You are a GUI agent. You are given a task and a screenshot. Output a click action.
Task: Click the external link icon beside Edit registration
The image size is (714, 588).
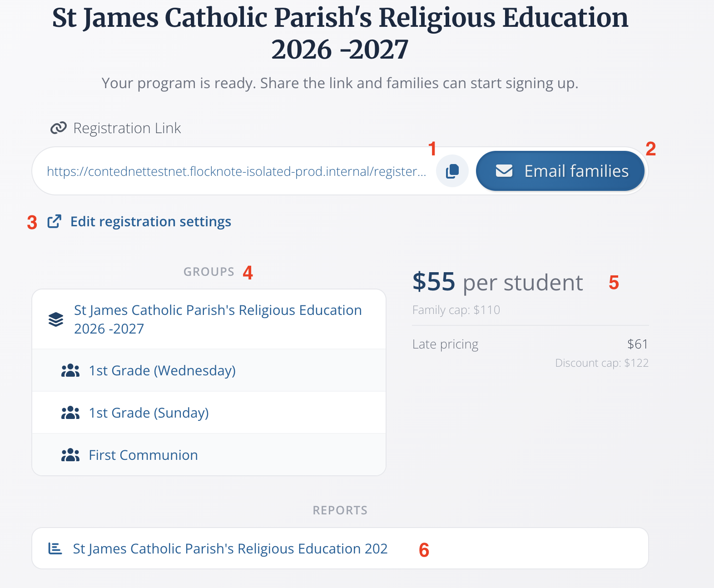pos(55,221)
